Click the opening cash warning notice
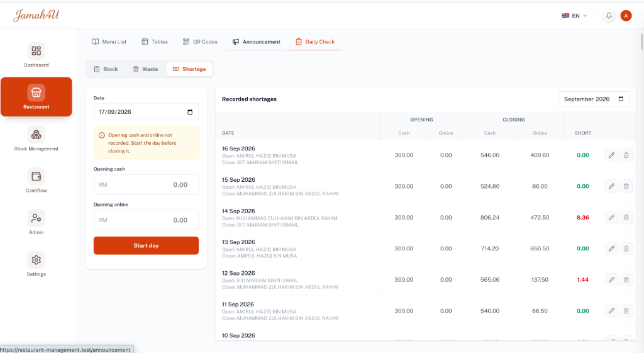The height and width of the screenshot is (353, 644). pos(146,143)
